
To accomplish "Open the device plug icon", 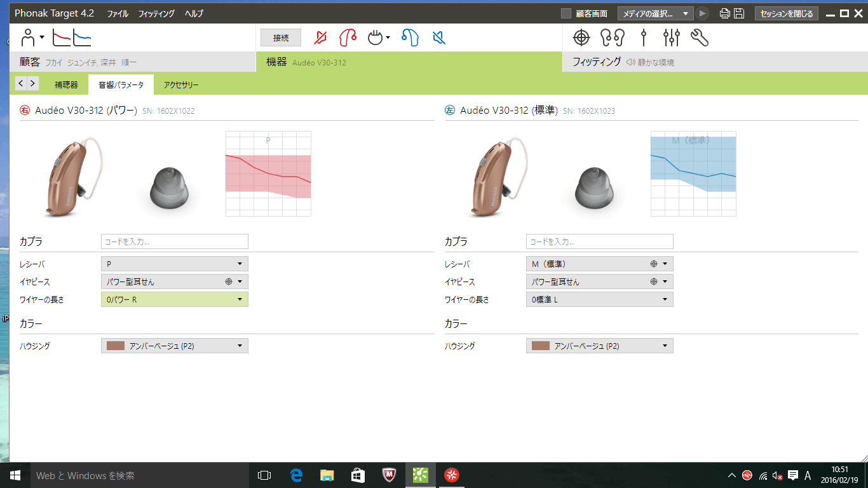I will pyautogui.click(x=377, y=38).
